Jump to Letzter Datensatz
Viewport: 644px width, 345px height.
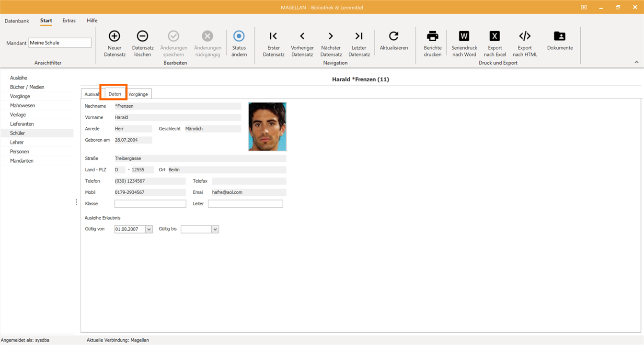click(359, 43)
